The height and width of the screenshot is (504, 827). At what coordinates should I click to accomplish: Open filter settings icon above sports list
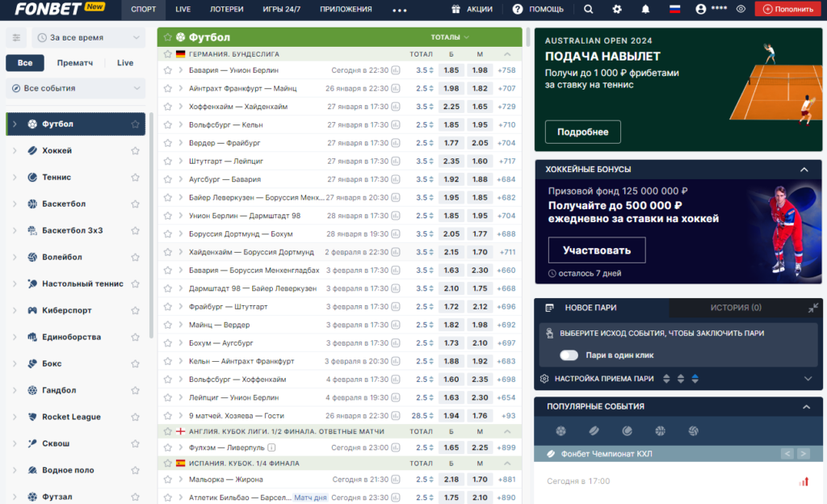coord(16,37)
